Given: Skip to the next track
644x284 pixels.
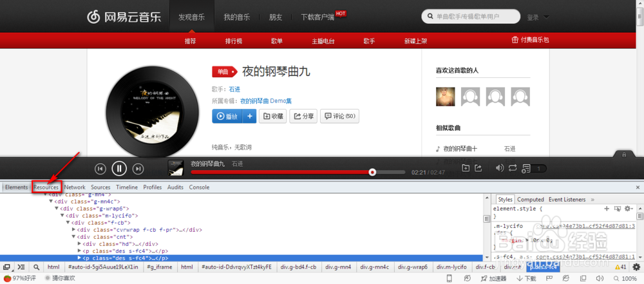Looking at the screenshot, I should pyautogui.click(x=139, y=169).
